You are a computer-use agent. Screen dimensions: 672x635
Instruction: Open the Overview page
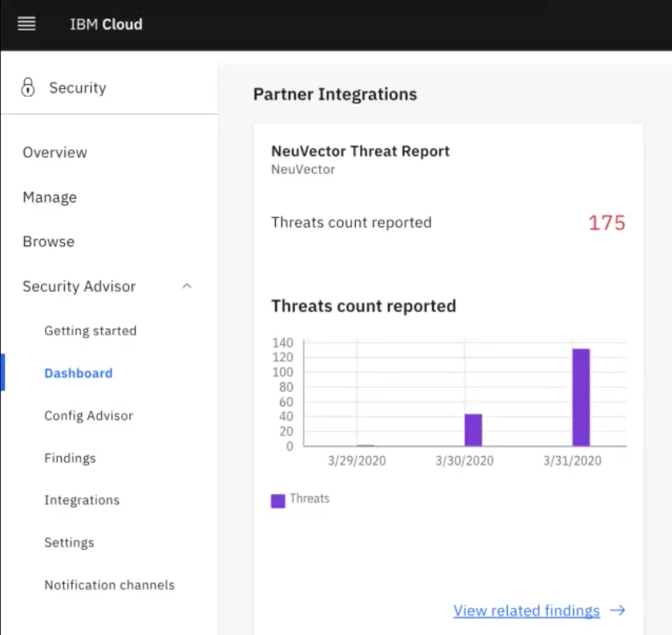(55, 152)
